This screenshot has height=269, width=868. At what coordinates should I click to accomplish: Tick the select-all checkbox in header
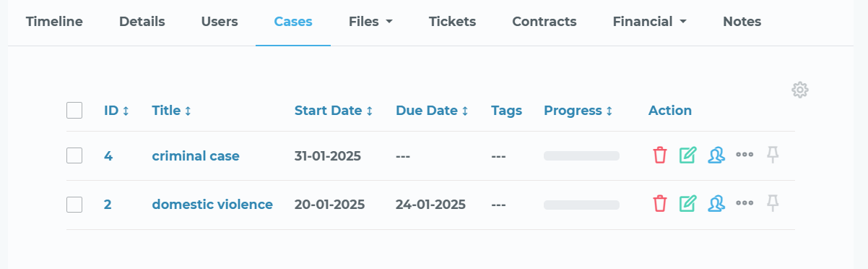[x=74, y=111]
